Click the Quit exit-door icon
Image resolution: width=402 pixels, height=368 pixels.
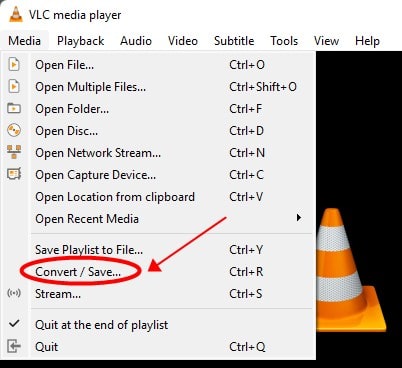14,346
